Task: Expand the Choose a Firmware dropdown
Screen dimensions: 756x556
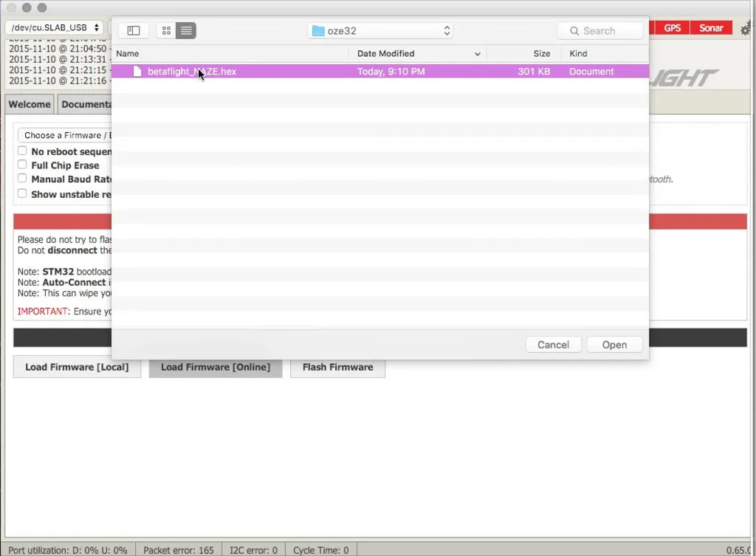Action: [x=65, y=135]
